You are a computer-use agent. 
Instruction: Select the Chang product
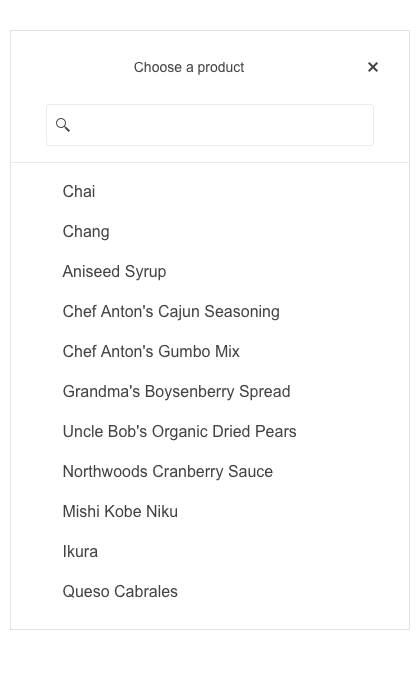point(210,231)
